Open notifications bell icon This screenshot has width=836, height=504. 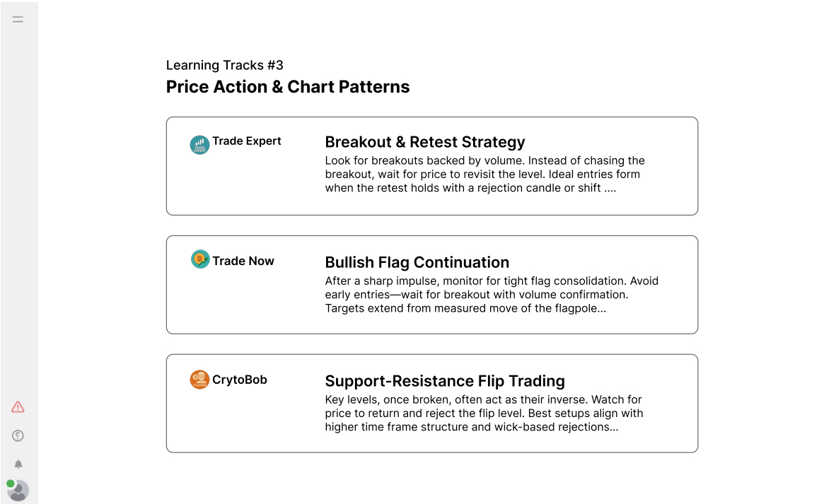pyautogui.click(x=18, y=464)
